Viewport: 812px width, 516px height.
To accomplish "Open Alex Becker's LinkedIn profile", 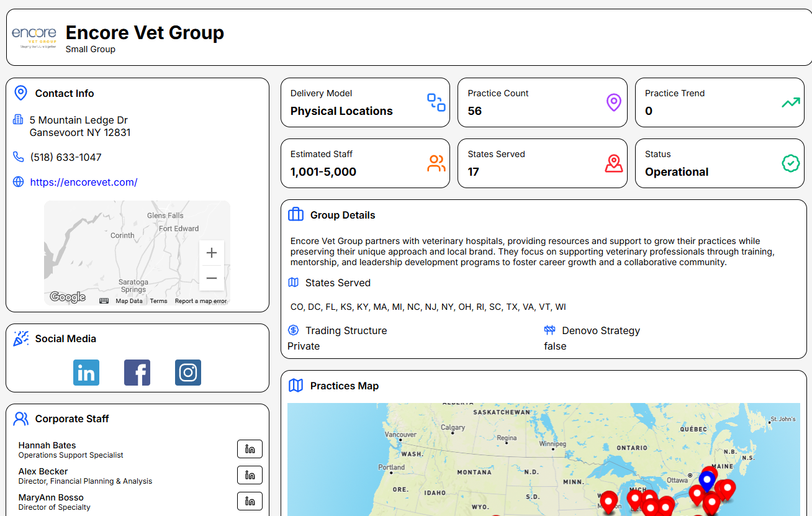I will pyautogui.click(x=250, y=475).
